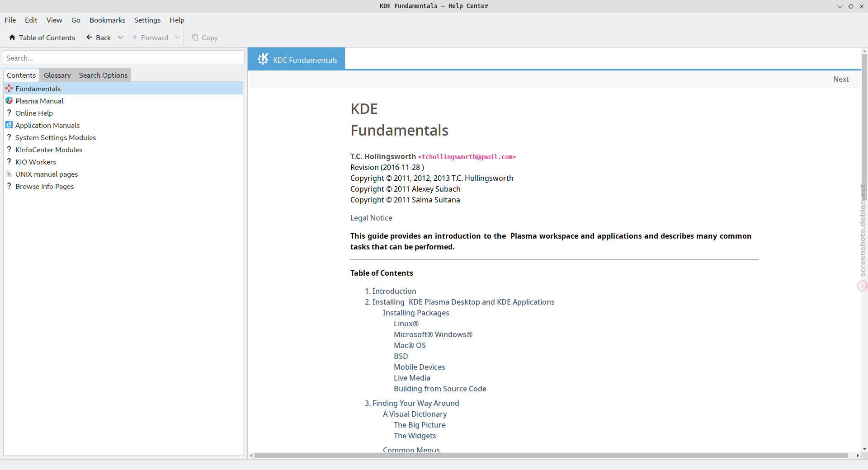This screenshot has width=868, height=470.
Task: Click the horizontal scrollbar right arrow
Action: (x=858, y=456)
